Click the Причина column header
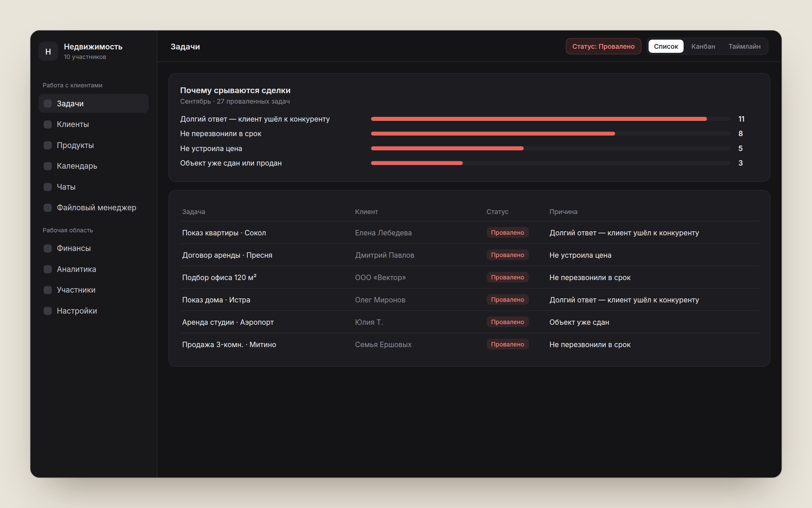 (563, 212)
